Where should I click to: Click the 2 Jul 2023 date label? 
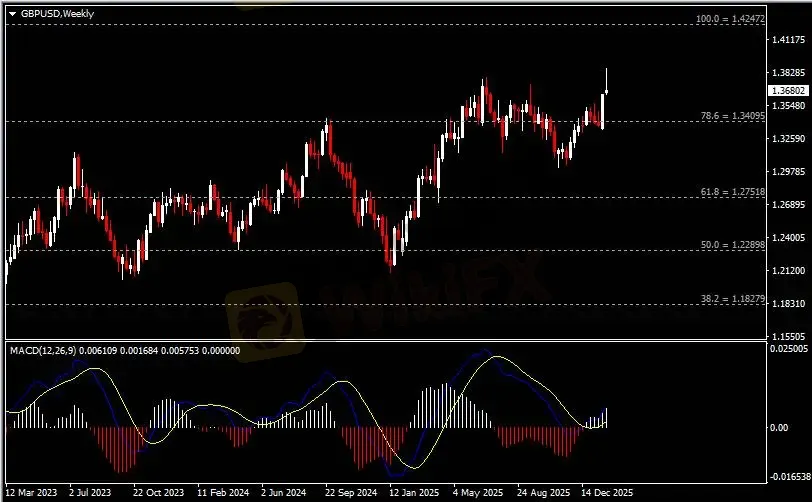point(90,492)
